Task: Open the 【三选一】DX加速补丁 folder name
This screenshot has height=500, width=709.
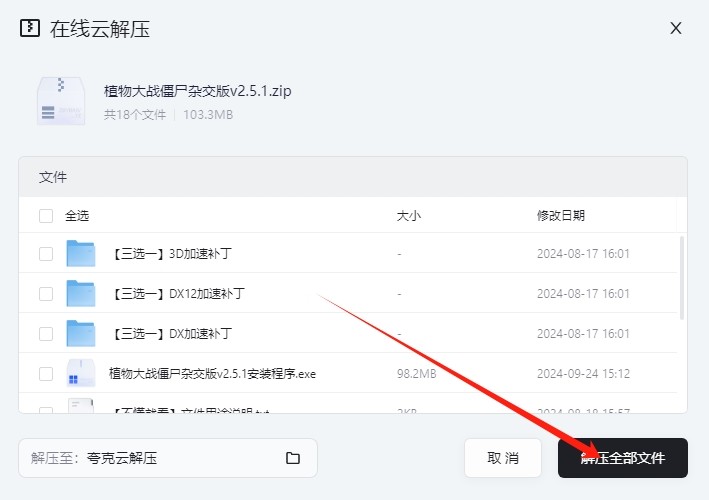Action: click(x=170, y=334)
